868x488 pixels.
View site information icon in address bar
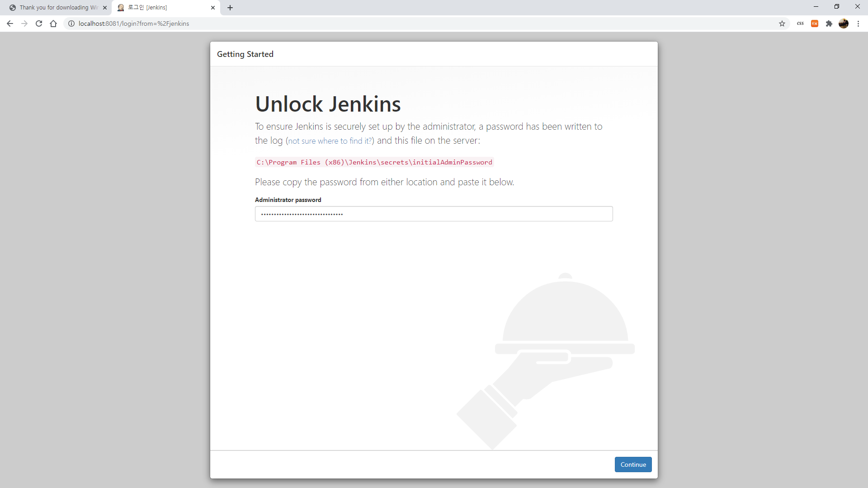(x=71, y=23)
